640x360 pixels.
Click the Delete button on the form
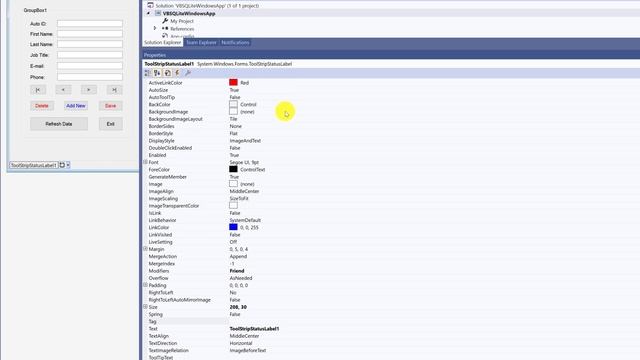(42, 106)
